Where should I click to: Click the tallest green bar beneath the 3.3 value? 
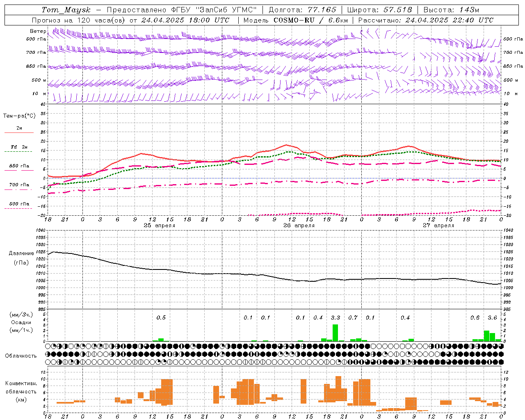pyautogui.click(x=335, y=333)
